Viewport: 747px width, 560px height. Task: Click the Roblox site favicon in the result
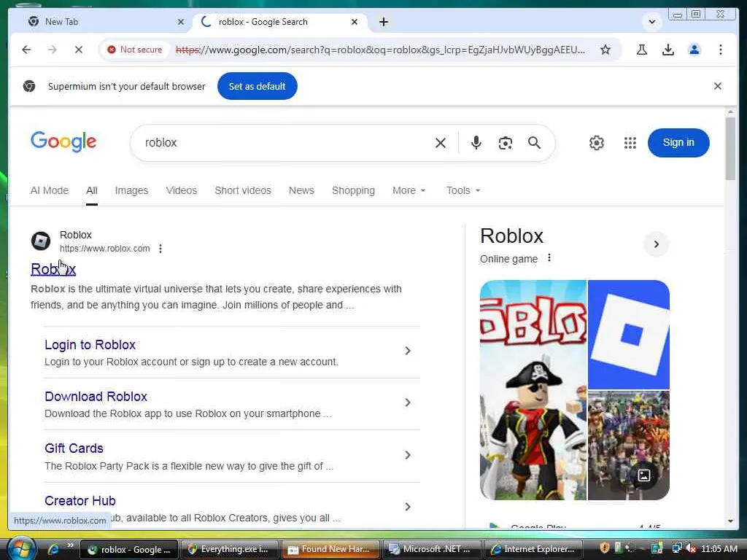[x=41, y=241]
